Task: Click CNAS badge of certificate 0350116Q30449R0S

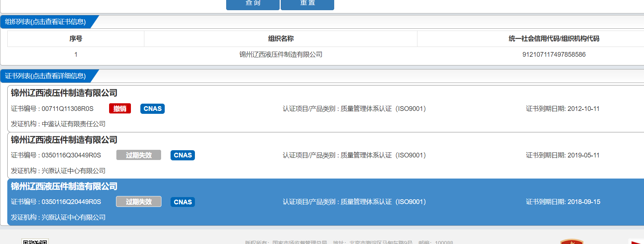Action: point(183,155)
